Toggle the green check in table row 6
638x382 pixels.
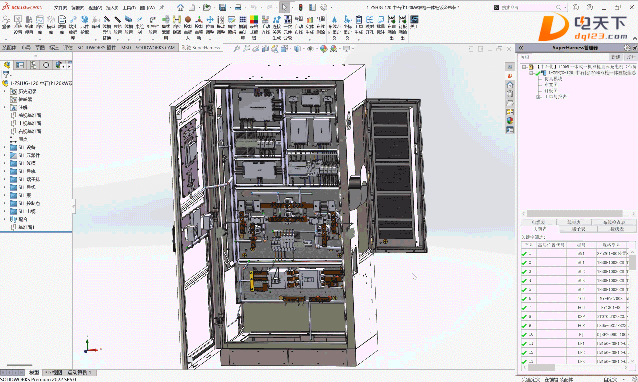[x=524, y=298]
